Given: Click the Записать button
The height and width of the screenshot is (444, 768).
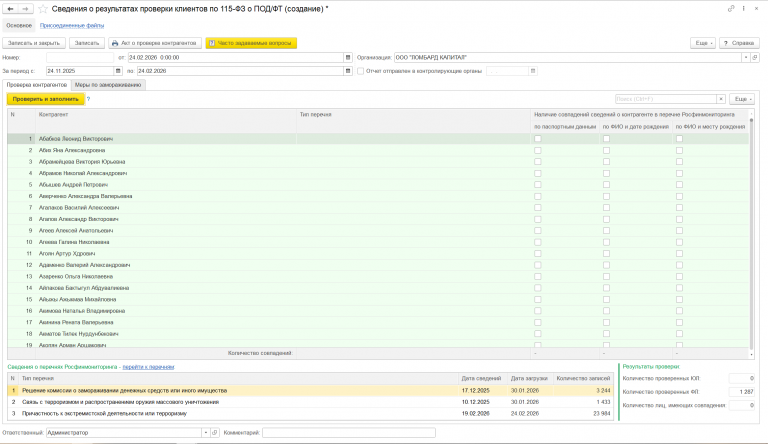Looking at the screenshot, I should (87, 43).
